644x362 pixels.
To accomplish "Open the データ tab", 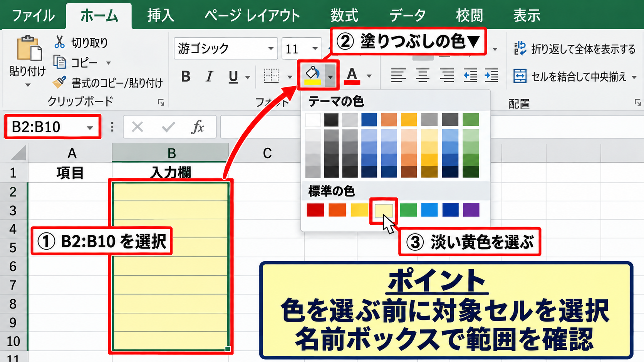I will point(407,15).
